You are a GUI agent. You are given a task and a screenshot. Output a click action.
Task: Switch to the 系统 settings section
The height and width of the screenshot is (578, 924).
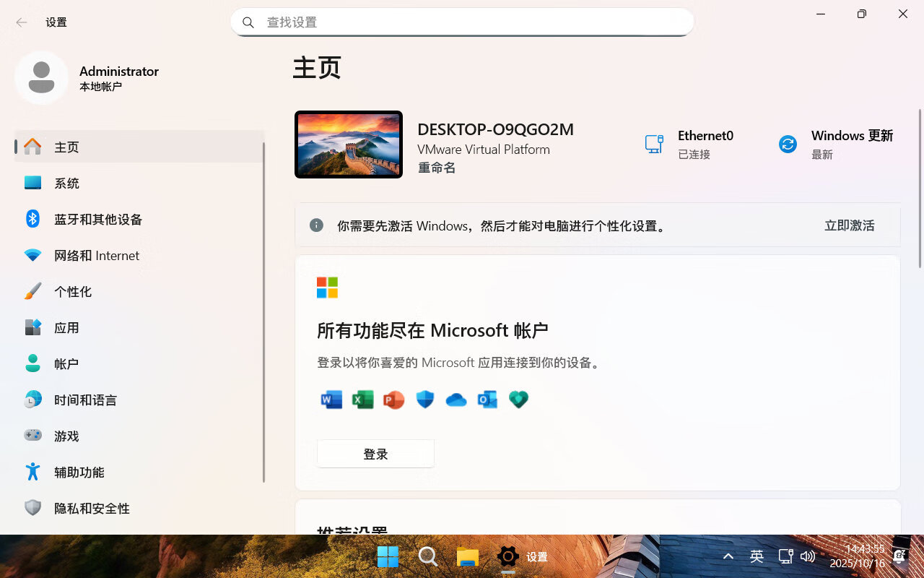tap(67, 183)
